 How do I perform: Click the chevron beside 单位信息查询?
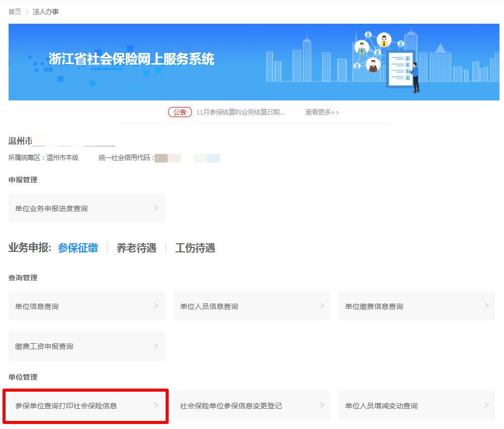pyautogui.click(x=156, y=306)
